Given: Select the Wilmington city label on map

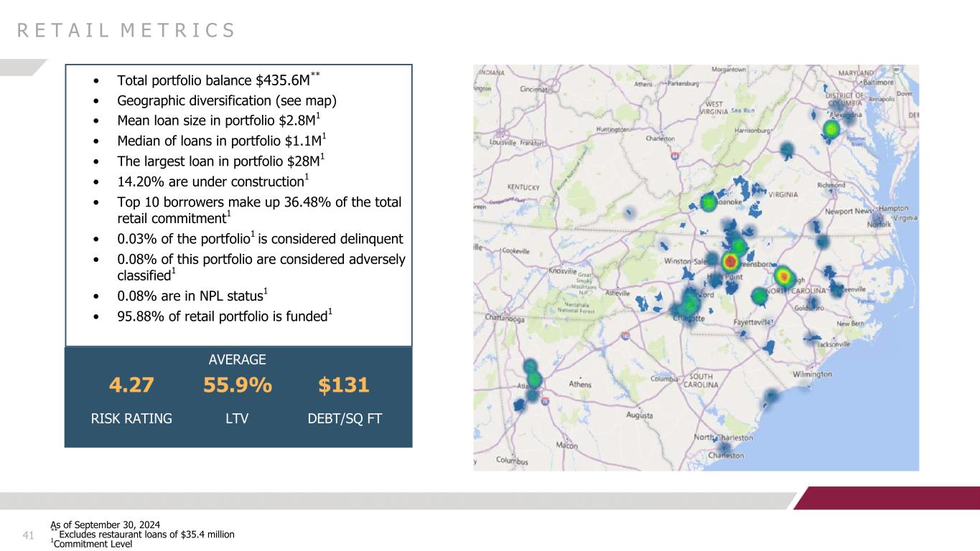Looking at the screenshot, I should tap(812, 374).
